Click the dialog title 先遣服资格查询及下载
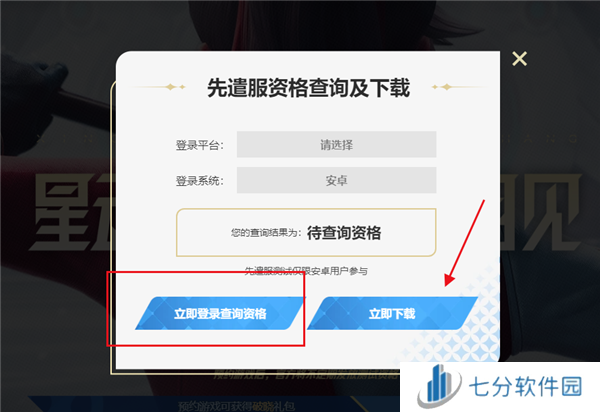600x412 pixels. [308, 88]
